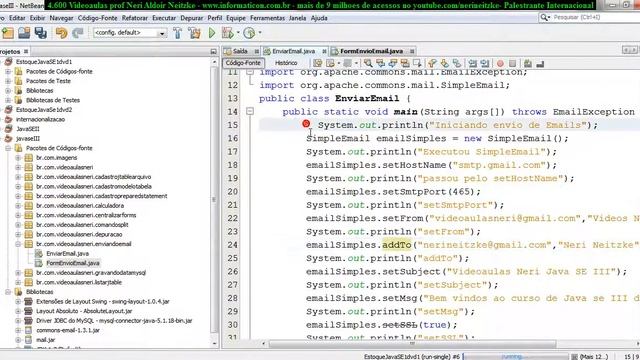Minimize the Projetos panel
This screenshot has height=360, width=640.
tap(213, 51)
